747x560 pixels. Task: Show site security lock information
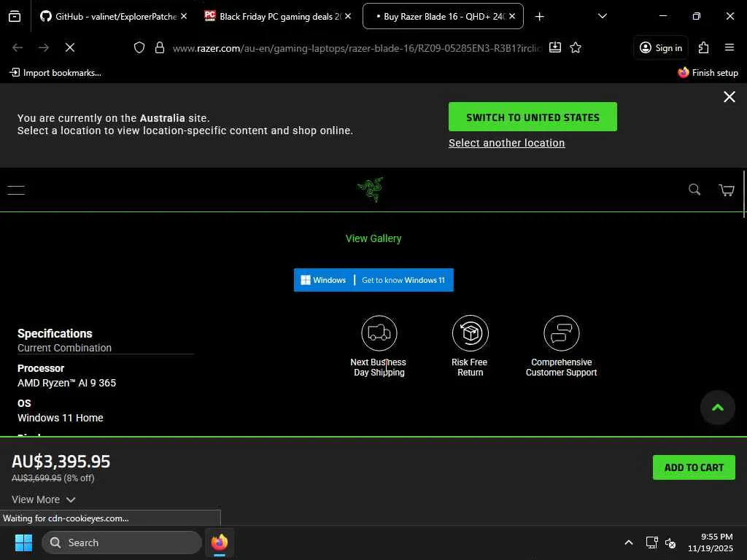click(x=160, y=47)
